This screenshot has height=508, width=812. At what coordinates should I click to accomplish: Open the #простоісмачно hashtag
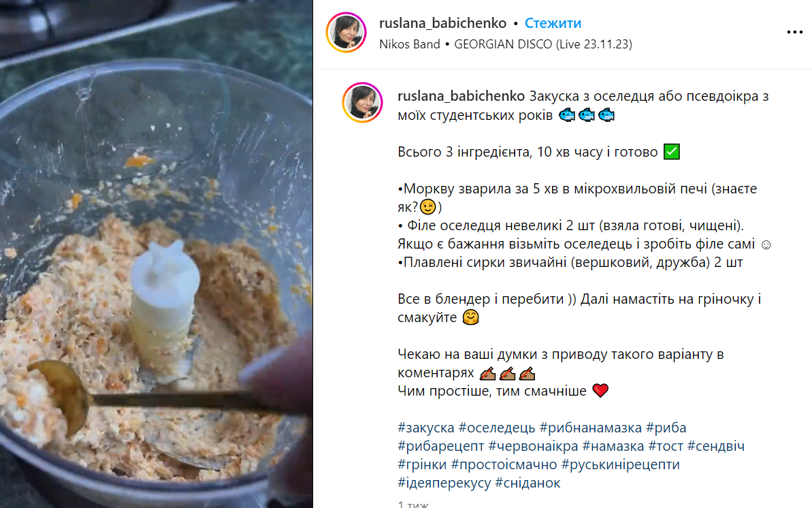504,464
